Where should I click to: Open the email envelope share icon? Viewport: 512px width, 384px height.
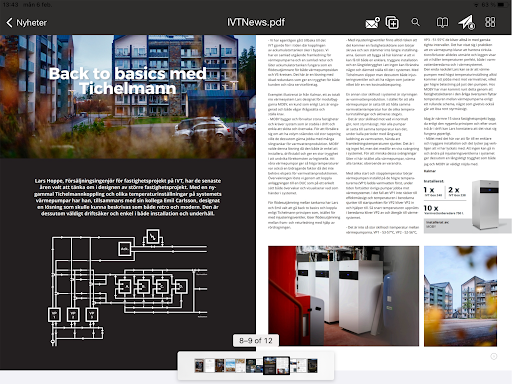pos(373,23)
